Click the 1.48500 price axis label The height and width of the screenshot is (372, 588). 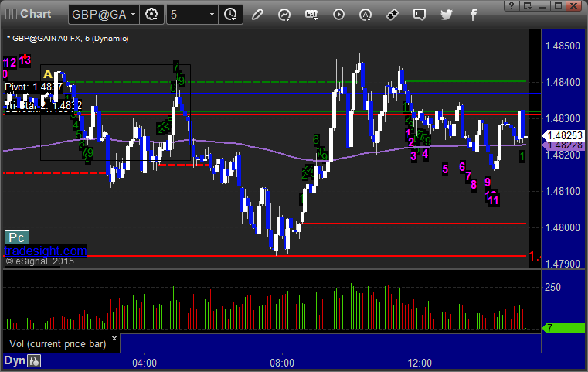[563, 46]
